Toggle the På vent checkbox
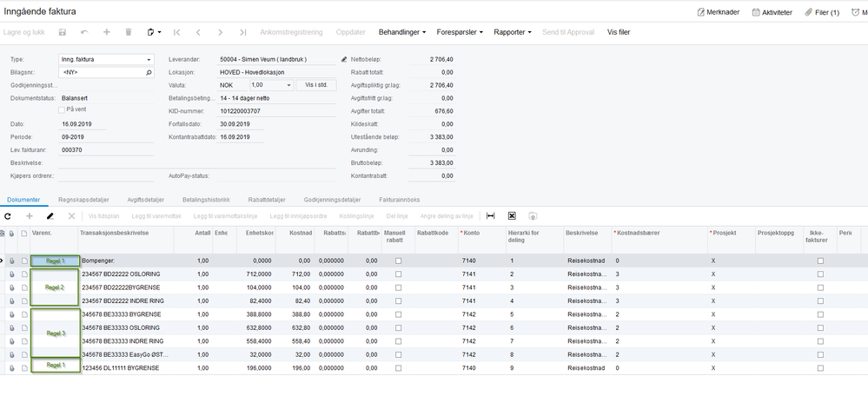The width and height of the screenshot is (868, 396). pyautogui.click(x=62, y=110)
